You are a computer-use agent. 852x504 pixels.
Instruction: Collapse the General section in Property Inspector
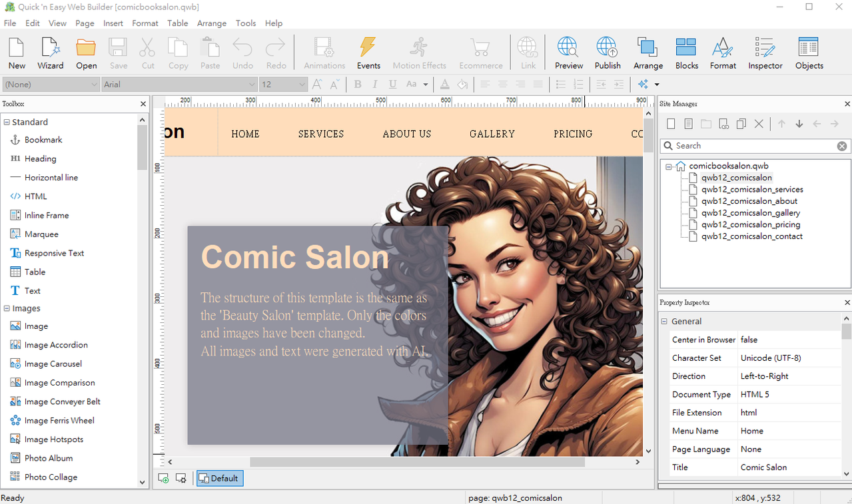(x=664, y=322)
